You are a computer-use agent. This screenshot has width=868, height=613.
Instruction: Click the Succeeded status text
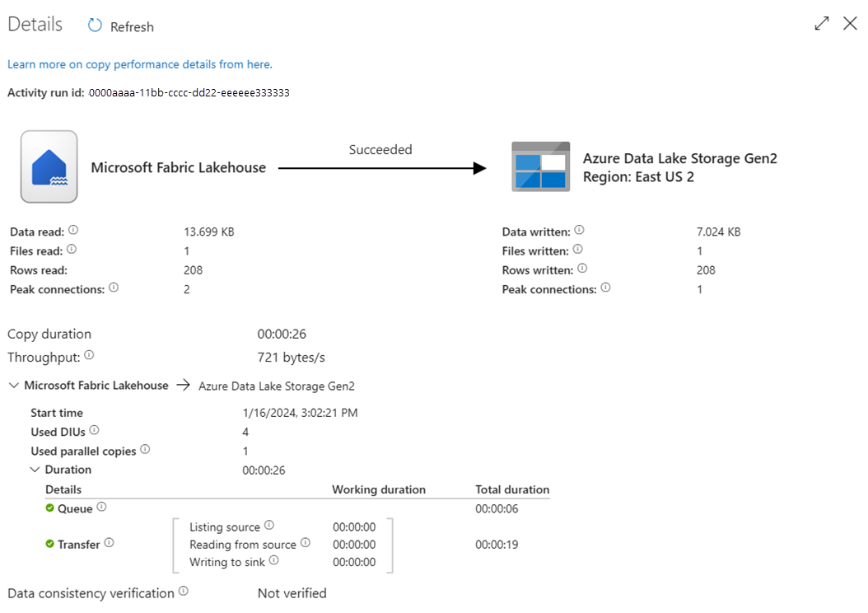(x=380, y=149)
